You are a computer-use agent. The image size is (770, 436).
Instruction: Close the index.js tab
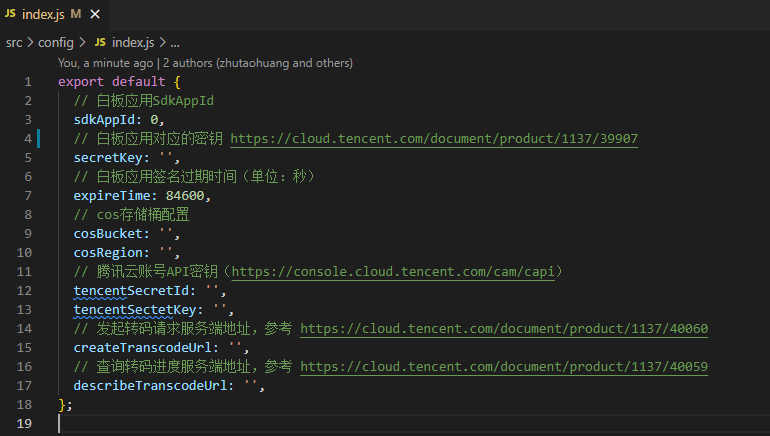click(95, 15)
